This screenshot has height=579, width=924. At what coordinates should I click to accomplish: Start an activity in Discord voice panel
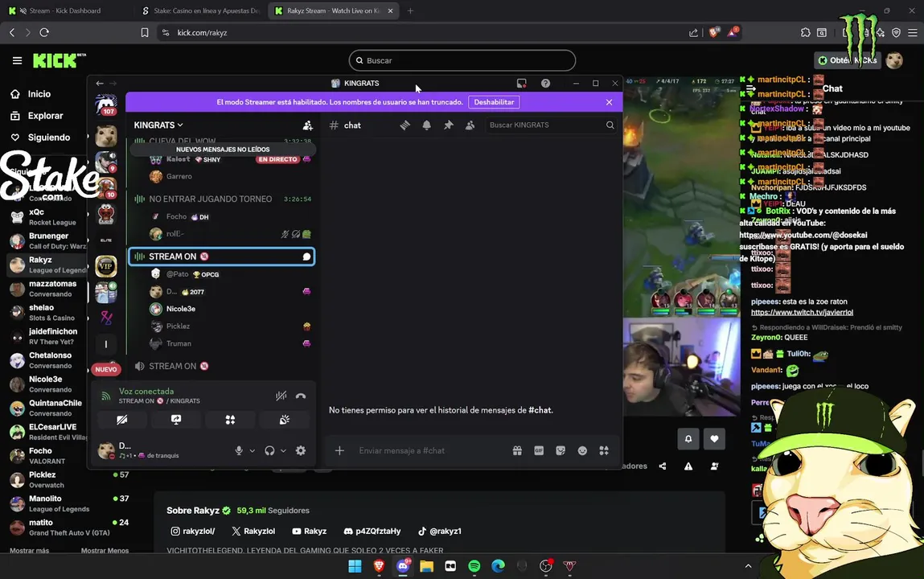(x=231, y=420)
